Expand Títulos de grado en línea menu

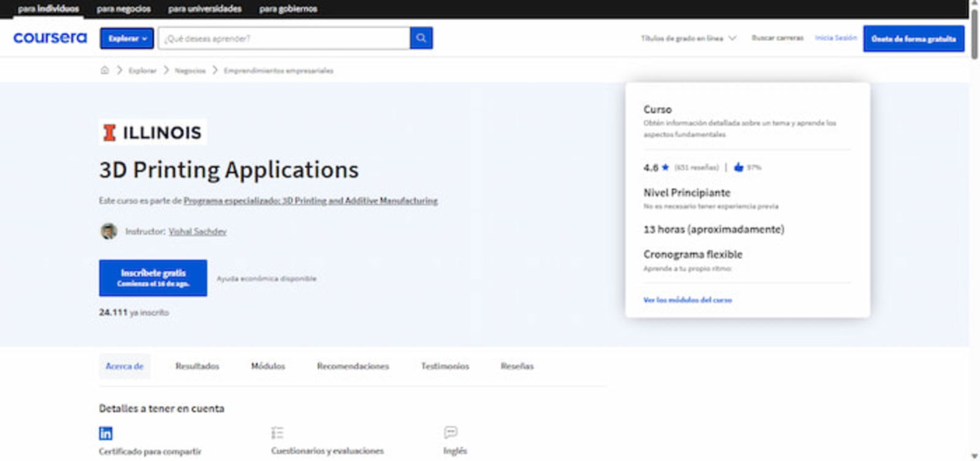click(x=688, y=38)
